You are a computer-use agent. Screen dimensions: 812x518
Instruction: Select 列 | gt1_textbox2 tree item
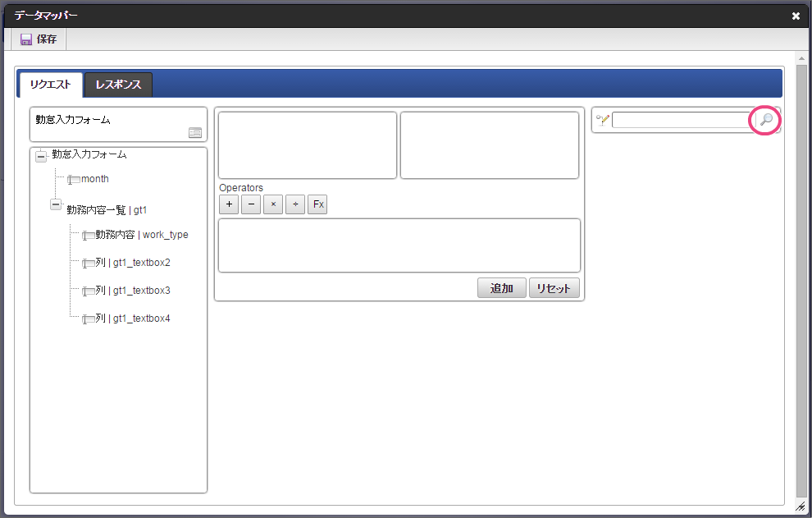point(133,263)
